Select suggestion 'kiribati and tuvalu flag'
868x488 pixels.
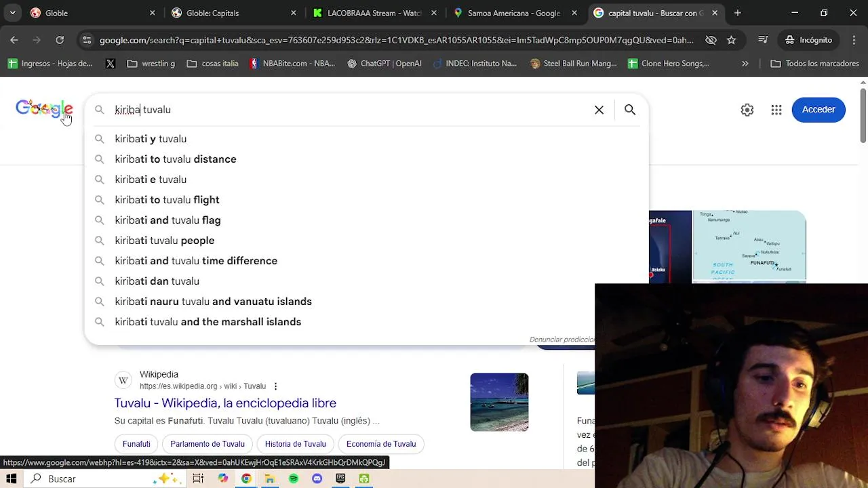point(366,220)
